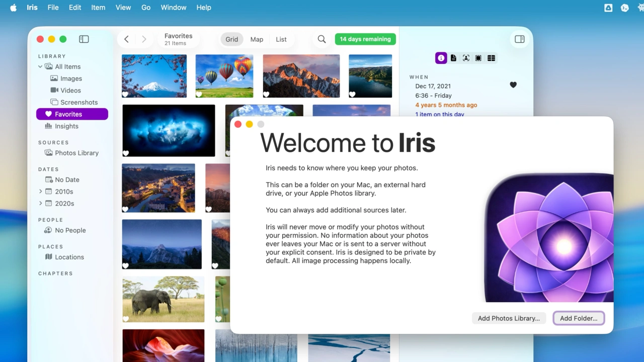Click 'Dec 17, 2021' date text
The image size is (644, 362).
click(433, 86)
